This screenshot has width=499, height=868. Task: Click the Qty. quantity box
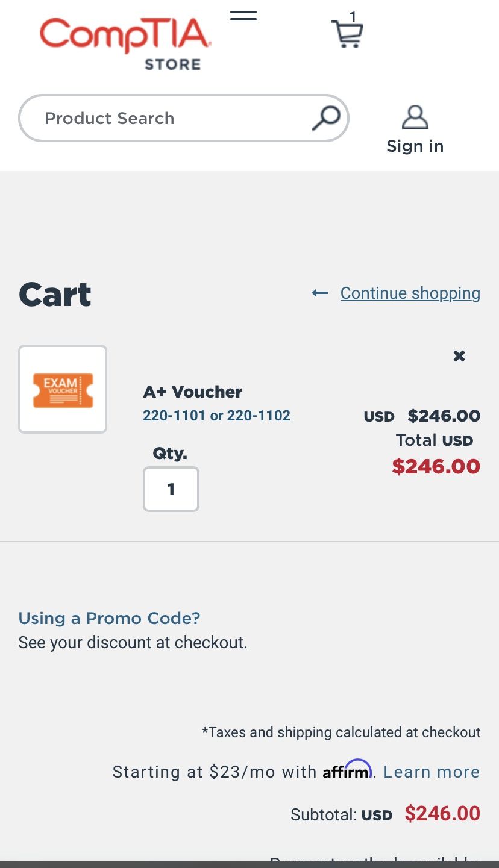pyautogui.click(x=171, y=489)
